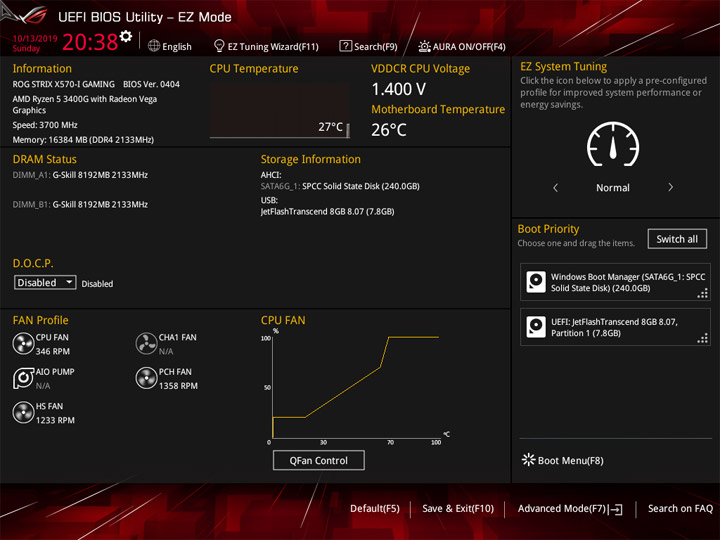Click the 1358 RPM PCH fan speed
Screen dimensions: 720x540
pos(178,386)
